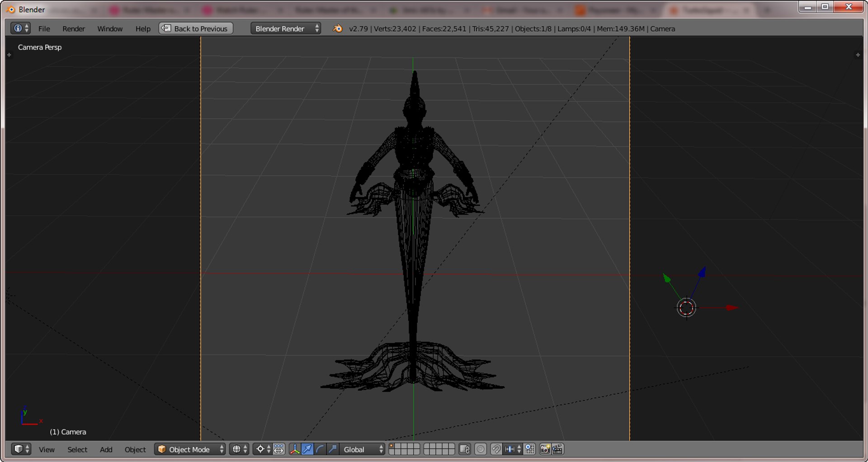The image size is (868, 462).
Task: Click the OpenGL render animation clapper icon
Action: click(x=557, y=449)
